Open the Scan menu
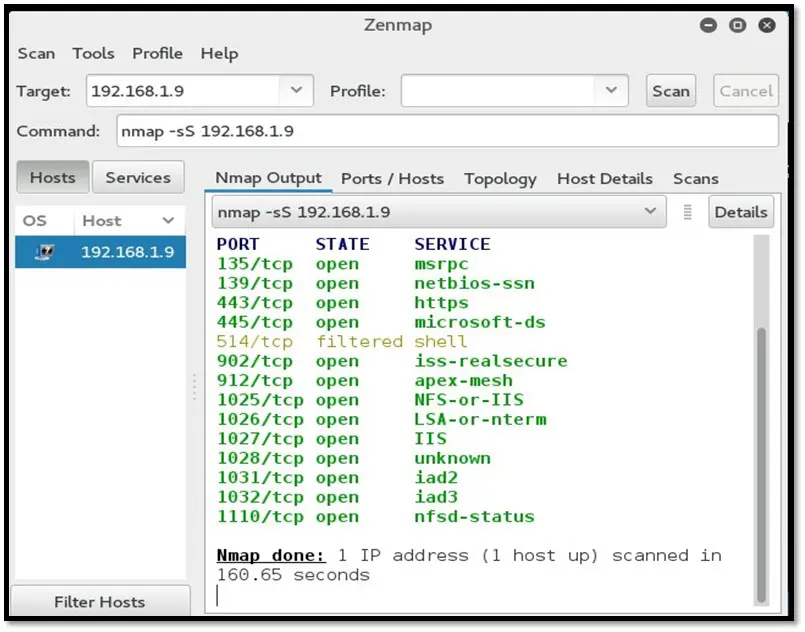The height and width of the screenshot is (632, 805). coord(36,54)
